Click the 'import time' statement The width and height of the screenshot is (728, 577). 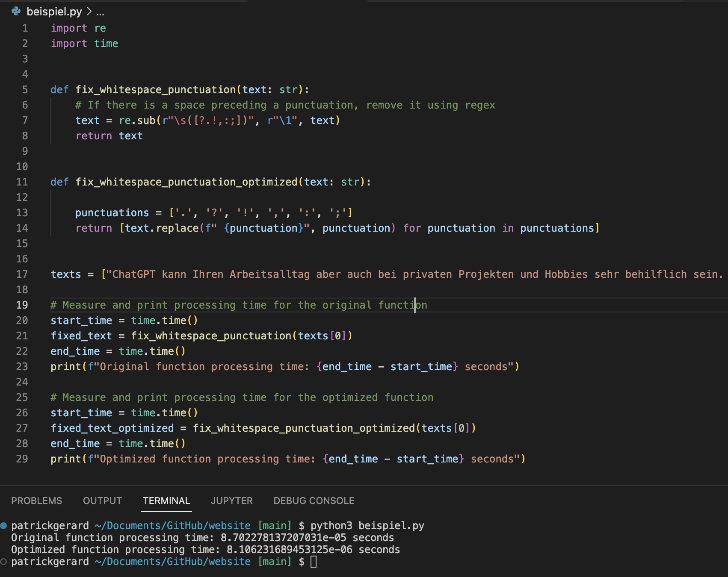pyautogui.click(x=85, y=44)
